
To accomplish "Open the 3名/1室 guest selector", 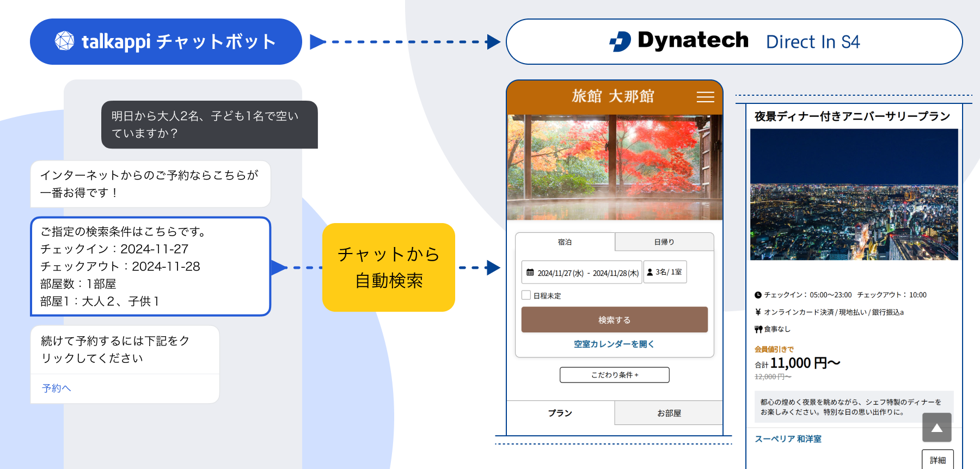I will point(665,272).
